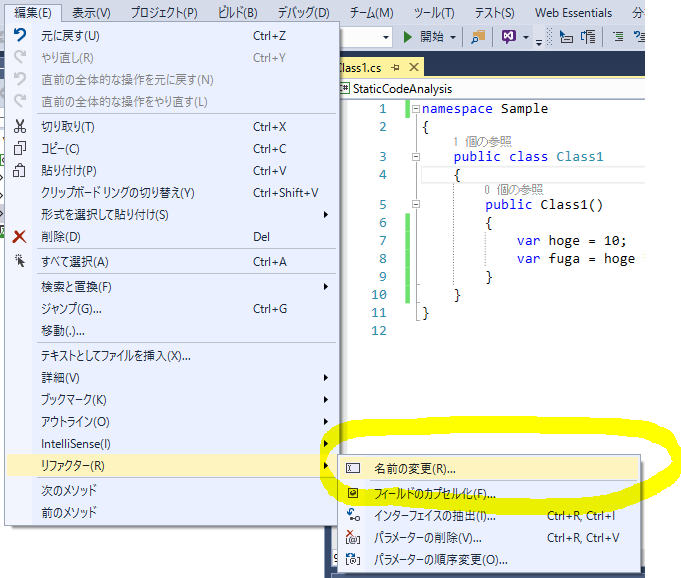The width and height of the screenshot is (681, 578).
Task: Select ジャンプ(G)... menu entry
Action: point(172,309)
